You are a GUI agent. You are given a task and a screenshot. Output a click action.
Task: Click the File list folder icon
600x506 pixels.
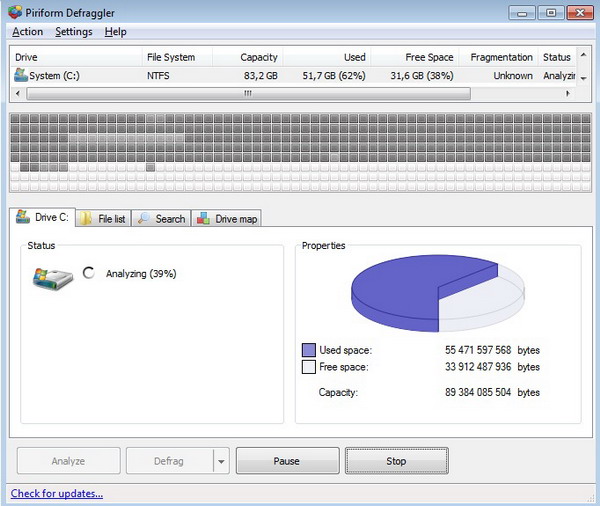pos(86,219)
